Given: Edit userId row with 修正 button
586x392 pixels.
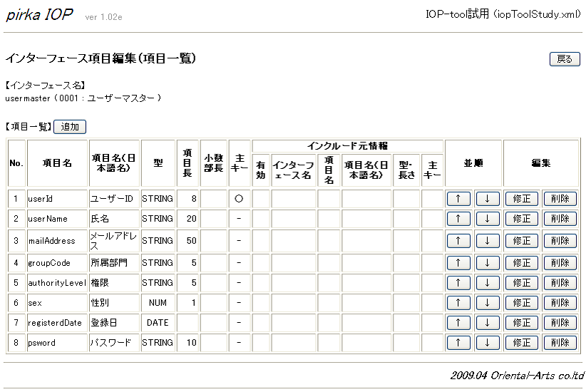Looking at the screenshot, I should [521, 199].
